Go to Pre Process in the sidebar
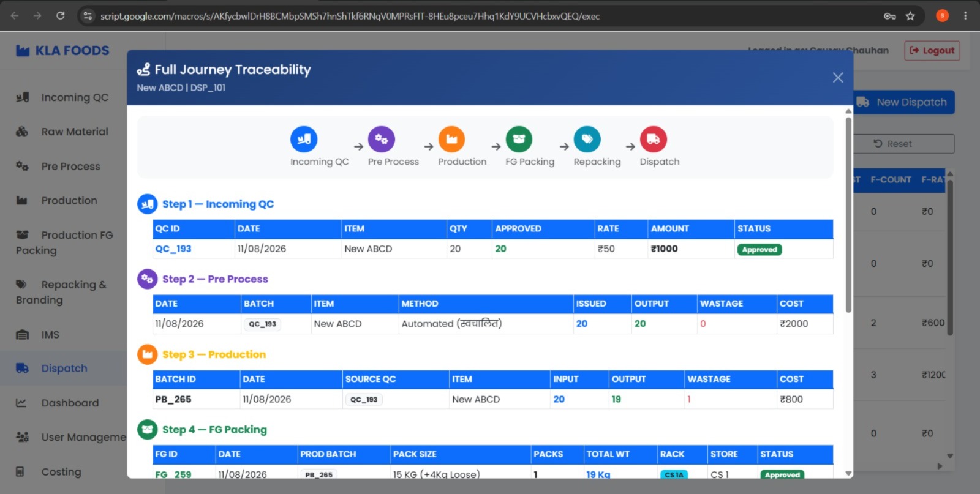The height and width of the screenshot is (494, 980). point(70,167)
